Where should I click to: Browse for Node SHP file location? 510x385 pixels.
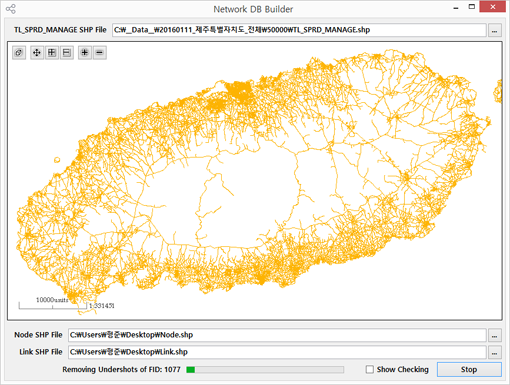(494, 335)
